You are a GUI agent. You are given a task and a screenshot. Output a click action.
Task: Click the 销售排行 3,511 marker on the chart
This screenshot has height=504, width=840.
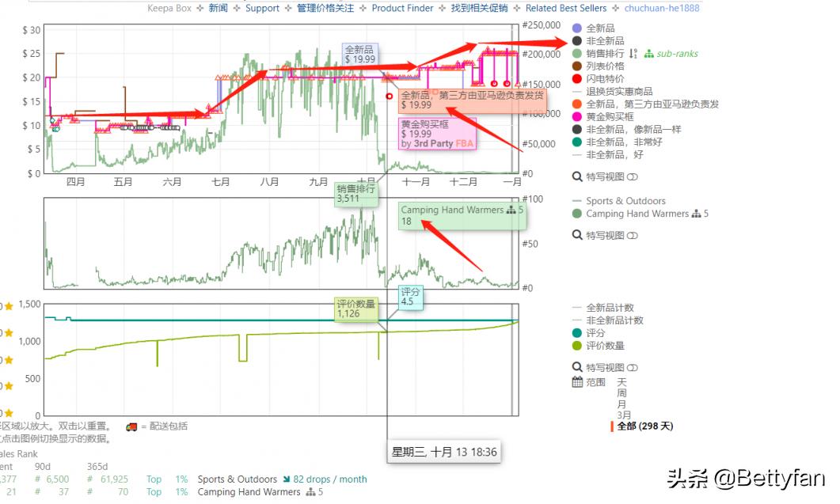355,192
